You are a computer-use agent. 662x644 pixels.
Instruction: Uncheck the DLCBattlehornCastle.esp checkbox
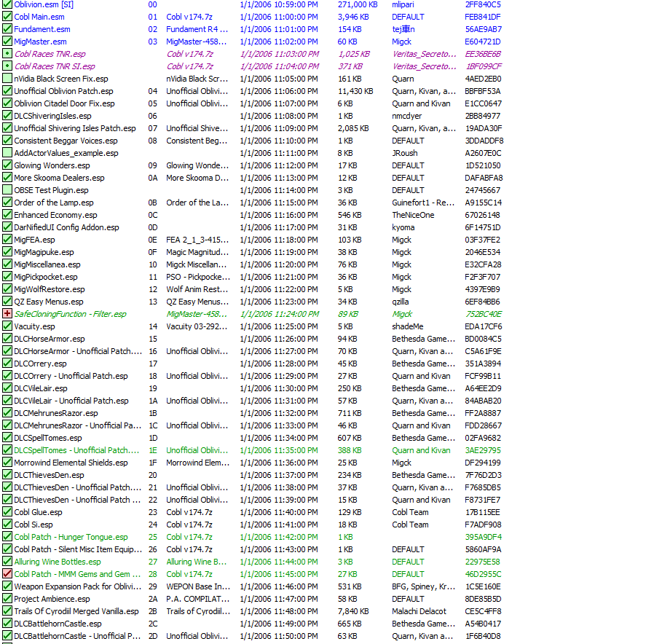7,624
